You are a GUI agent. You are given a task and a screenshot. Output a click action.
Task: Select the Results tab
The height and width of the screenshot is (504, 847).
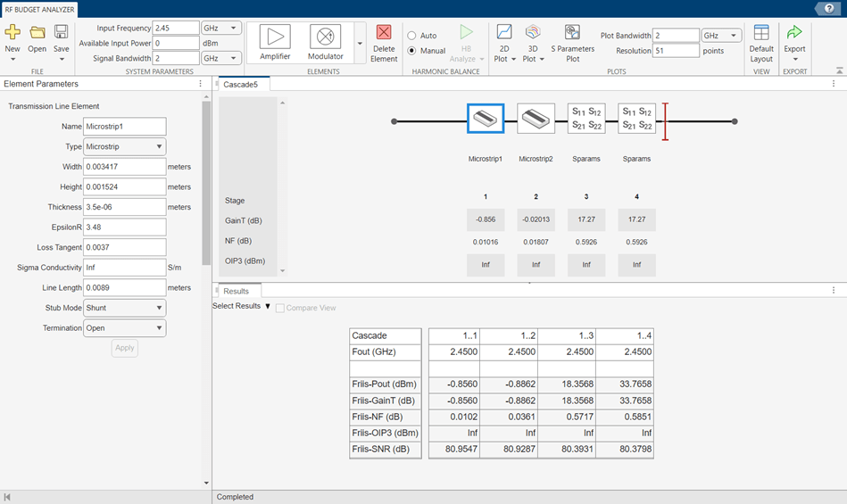(237, 291)
